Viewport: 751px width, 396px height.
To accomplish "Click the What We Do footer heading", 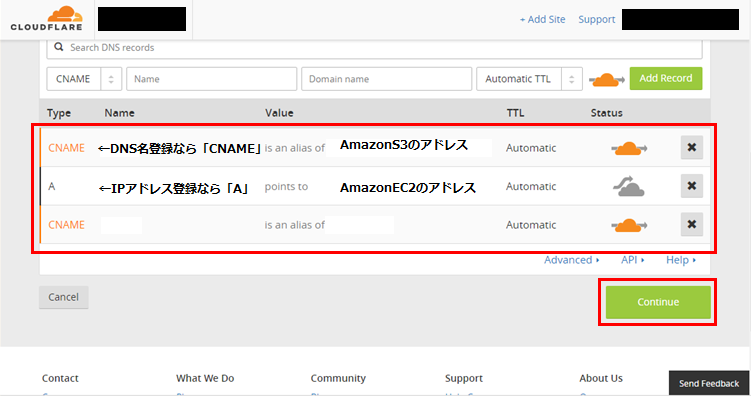I will click(x=205, y=378).
